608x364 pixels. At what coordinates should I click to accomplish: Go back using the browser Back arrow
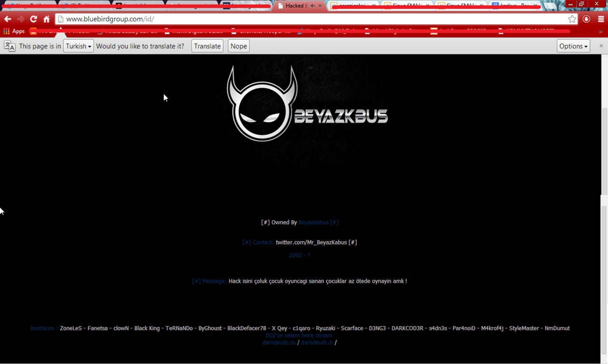tap(8, 19)
